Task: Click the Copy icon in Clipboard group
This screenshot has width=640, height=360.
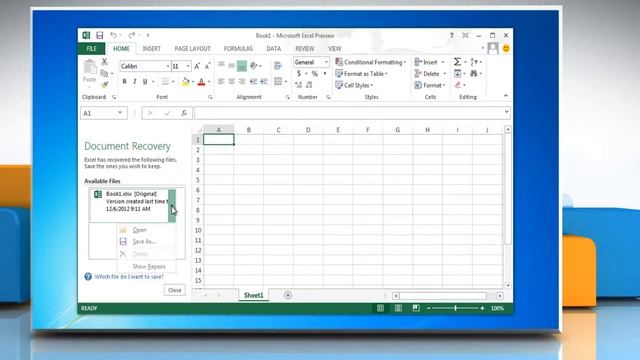Action: [104, 73]
